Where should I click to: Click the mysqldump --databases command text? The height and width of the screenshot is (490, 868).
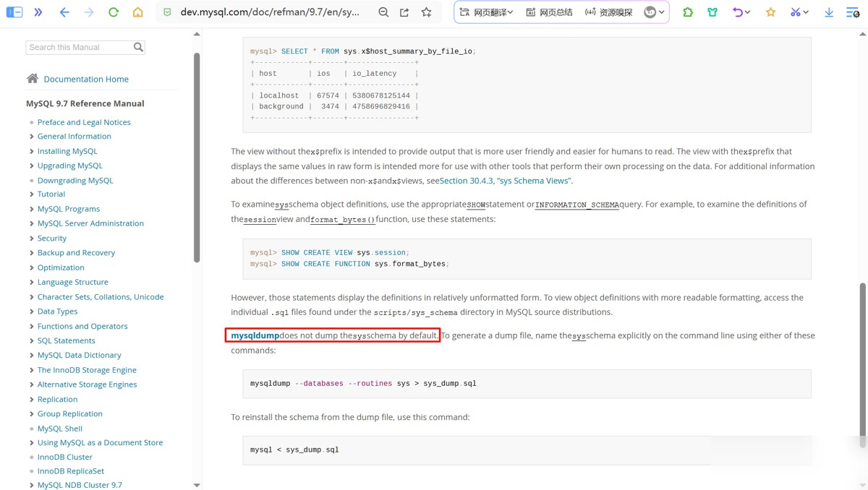363,384
